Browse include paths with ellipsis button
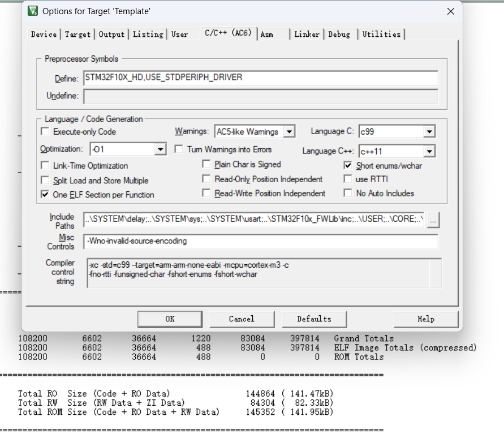Viewport: 504px width, 438px height. tap(433, 221)
